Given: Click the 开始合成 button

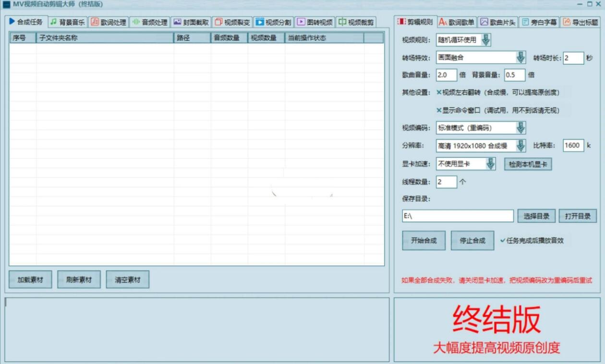Looking at the screenshot, I should pyautogui.click(x=423, y=240).
